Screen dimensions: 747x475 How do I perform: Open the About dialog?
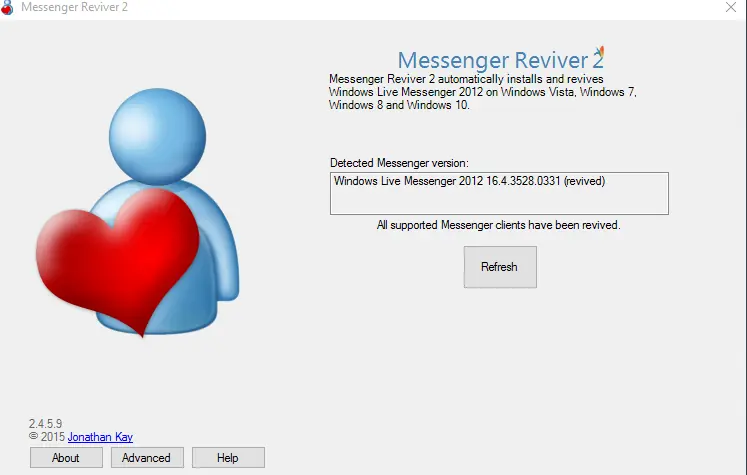66,458
